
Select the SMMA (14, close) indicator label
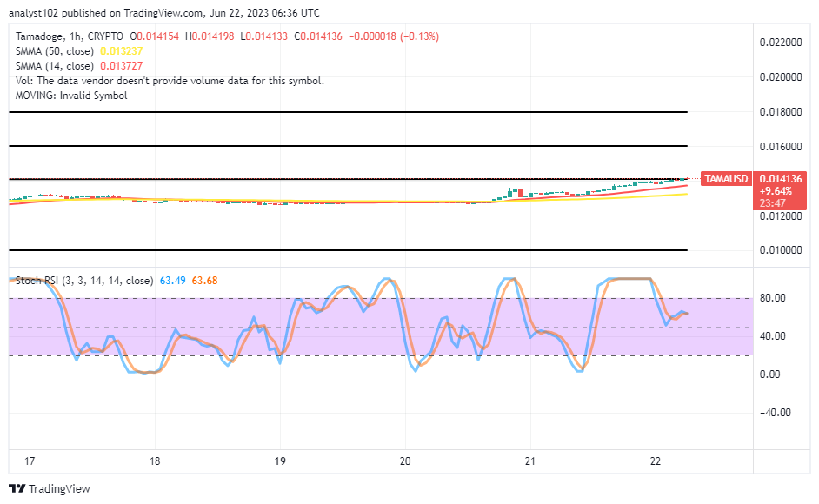[55, 66]
